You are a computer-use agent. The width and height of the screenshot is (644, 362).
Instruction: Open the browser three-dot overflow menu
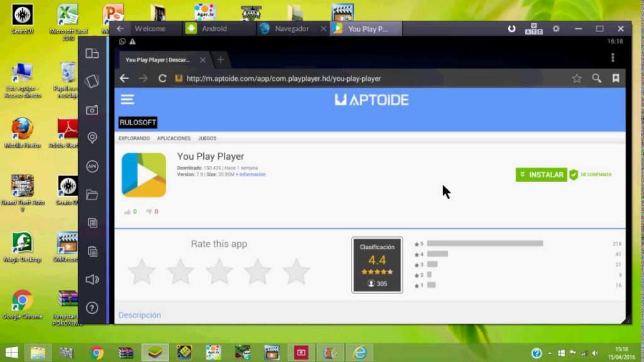coord(613,57)
